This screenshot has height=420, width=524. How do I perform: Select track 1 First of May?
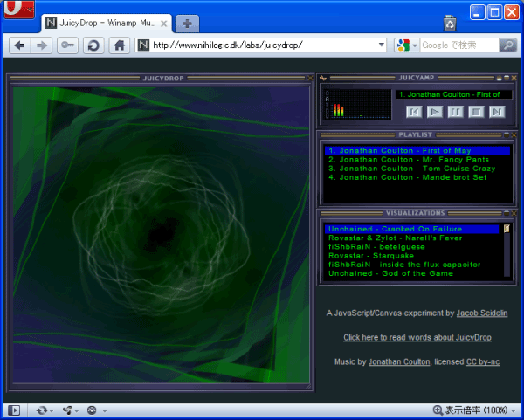point(417,151)
